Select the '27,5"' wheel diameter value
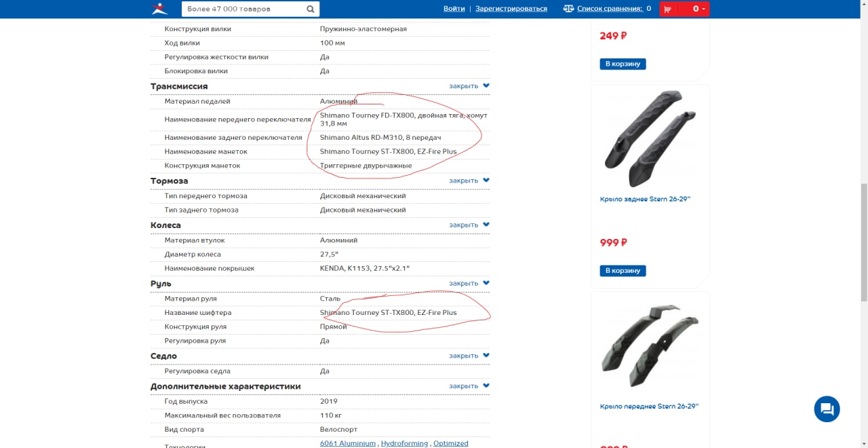The image size is (868, 448). pyautogui.click(x=329, y=255)
